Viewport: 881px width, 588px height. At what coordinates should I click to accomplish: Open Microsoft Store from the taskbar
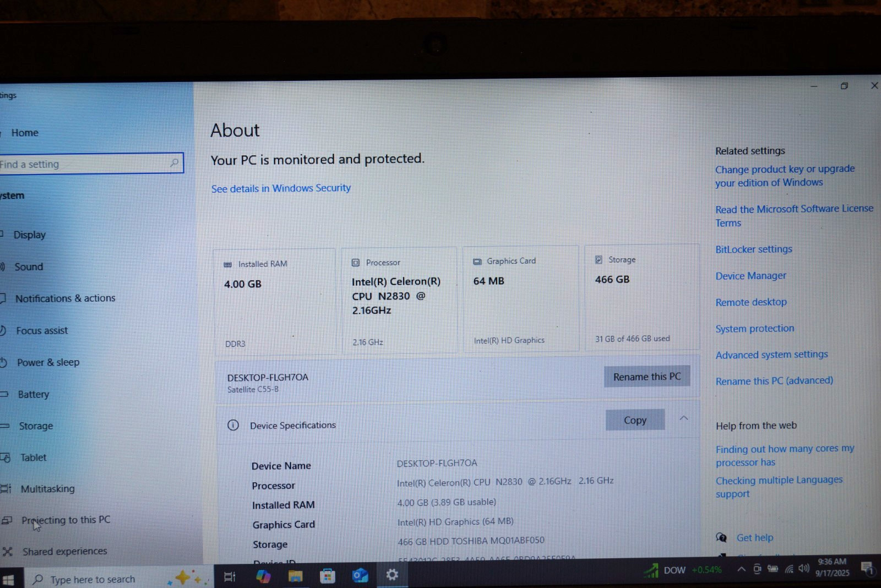[x=327, y=576]
